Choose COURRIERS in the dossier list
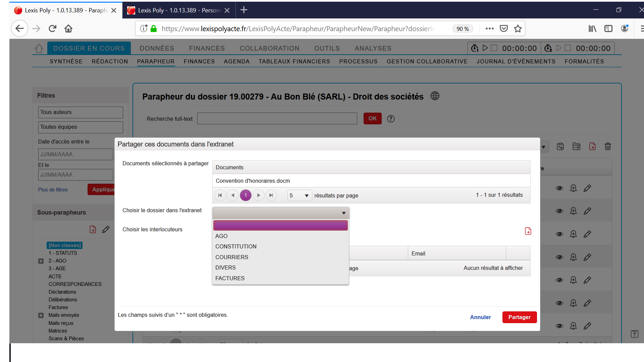644x362 pixels. (x=280, y=257)
